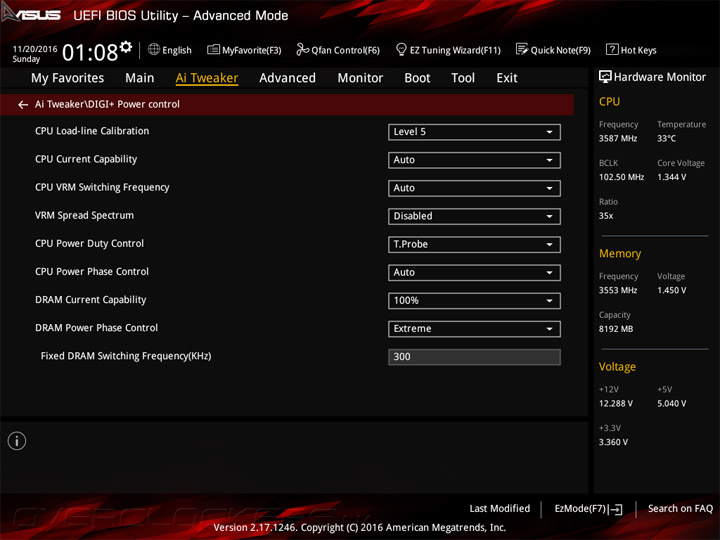Screen dimensions: 720x540
Task: Click the English language button
Action: tap(177, 50)
